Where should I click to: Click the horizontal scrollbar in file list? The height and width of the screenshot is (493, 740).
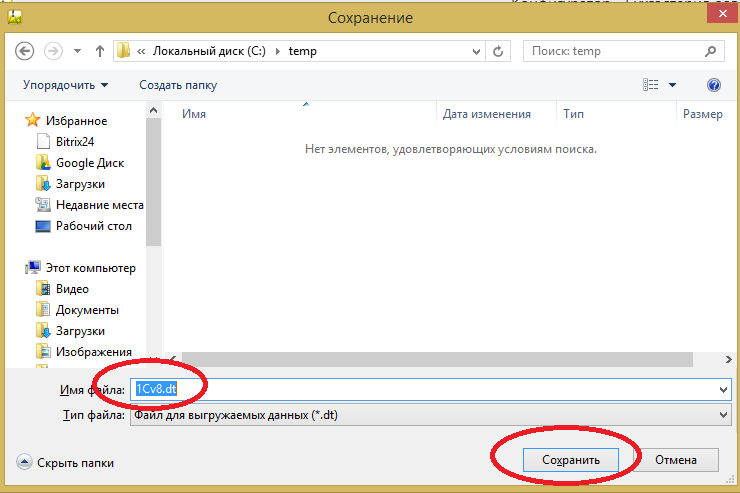click(430, 358)
